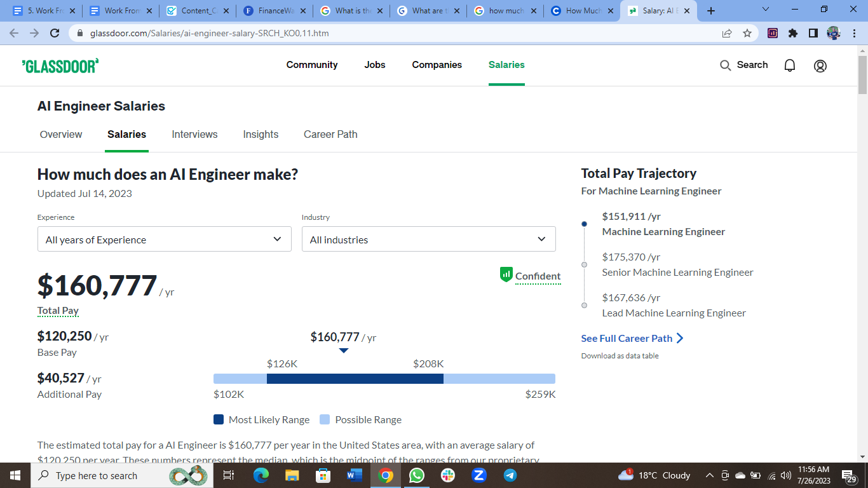
Task: Switch to the Content_C browser tab
Action: [197, 11]
